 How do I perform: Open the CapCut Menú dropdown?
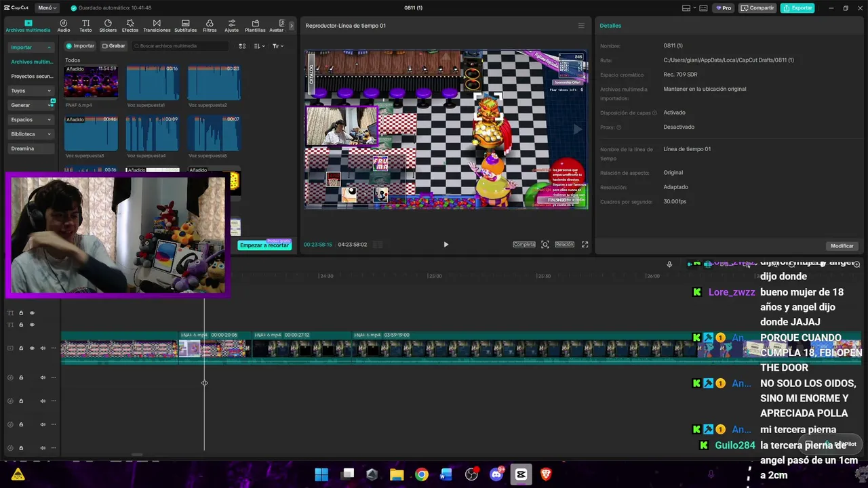(47, 8)
